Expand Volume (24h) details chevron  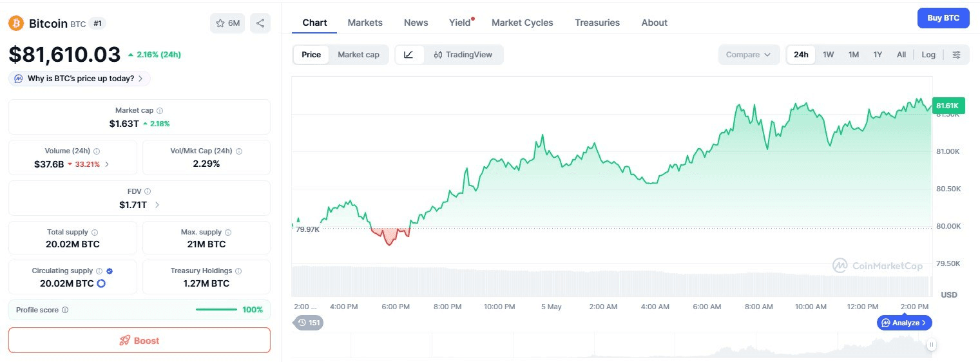[x=107, y=164]
